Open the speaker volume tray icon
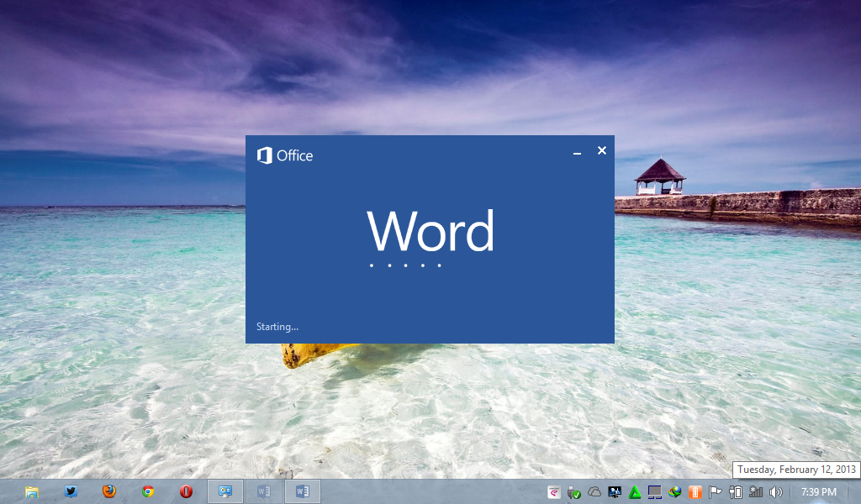The image size is (861, 504). pos(775,492)
